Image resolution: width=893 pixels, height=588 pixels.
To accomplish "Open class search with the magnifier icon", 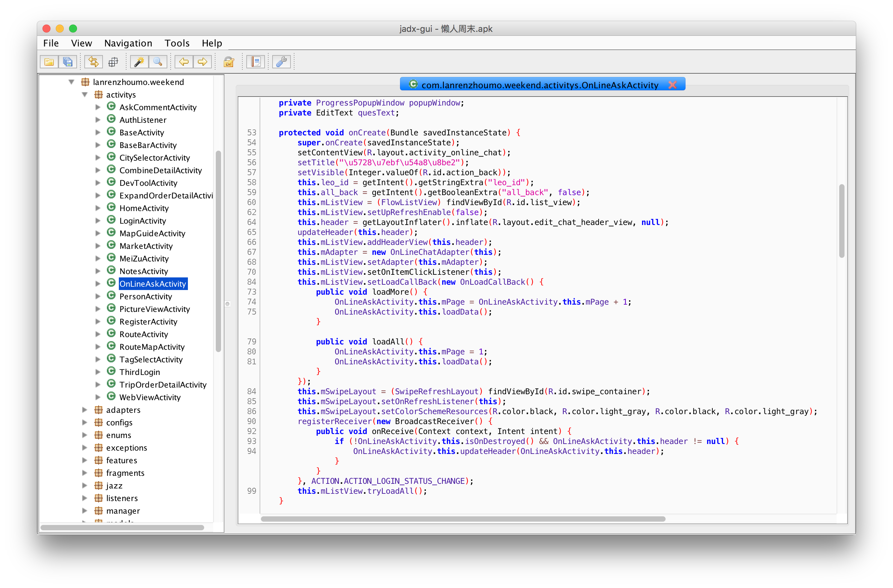I will coord(158,62).
